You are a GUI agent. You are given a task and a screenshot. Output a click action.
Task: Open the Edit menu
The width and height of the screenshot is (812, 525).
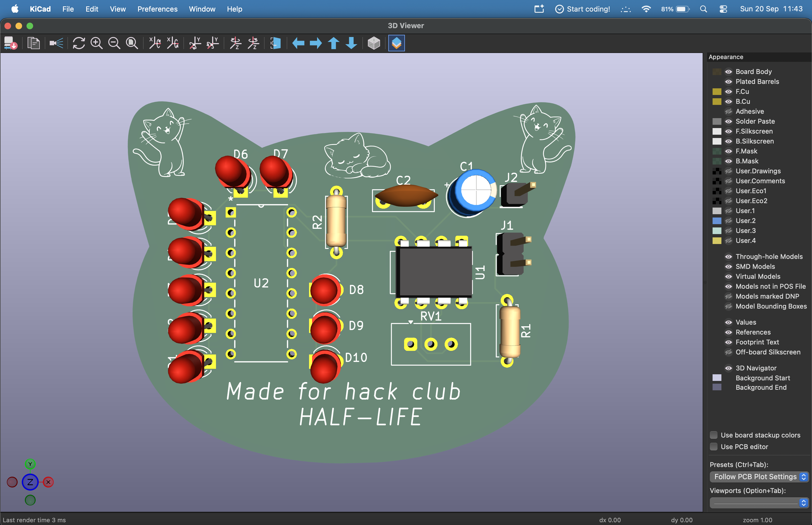92,9
